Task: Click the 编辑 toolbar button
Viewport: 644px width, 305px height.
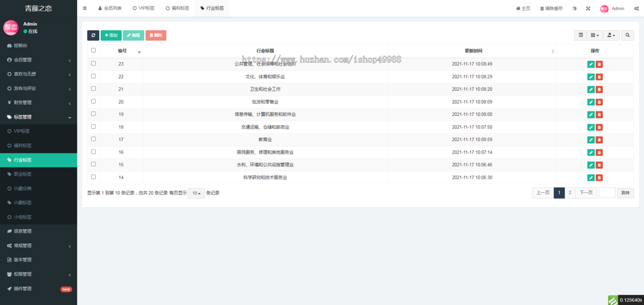Action: 134,35
